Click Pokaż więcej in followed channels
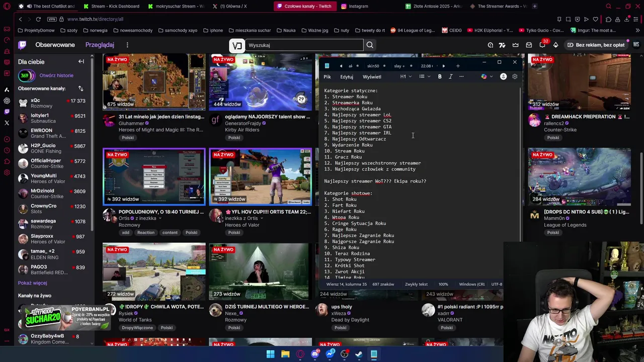Screen dimensions: 644x362 click(x=33, y=283)
